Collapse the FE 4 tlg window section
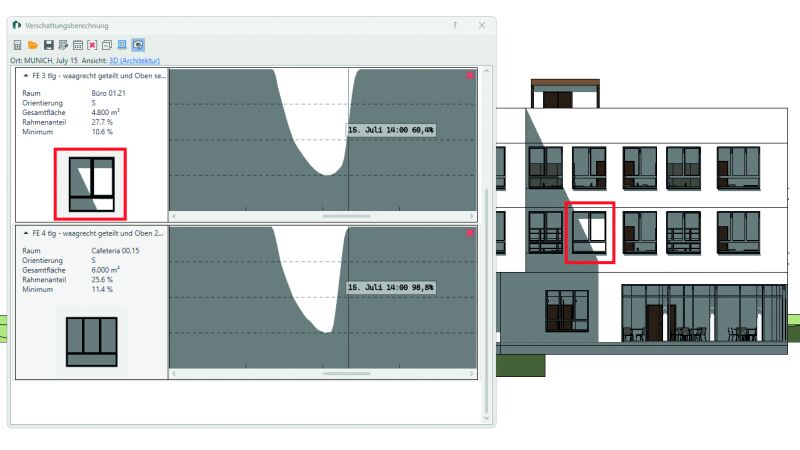This screenshot has height=450, width=800. coord(24,232)
